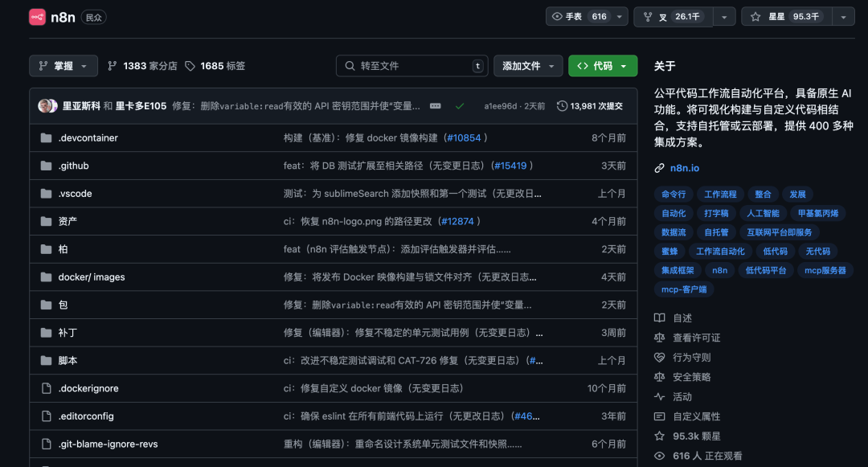The height and width of the screenshot is (467, 868).
Task: Open pull request #12874 link
Action: (x=457, y=221)
